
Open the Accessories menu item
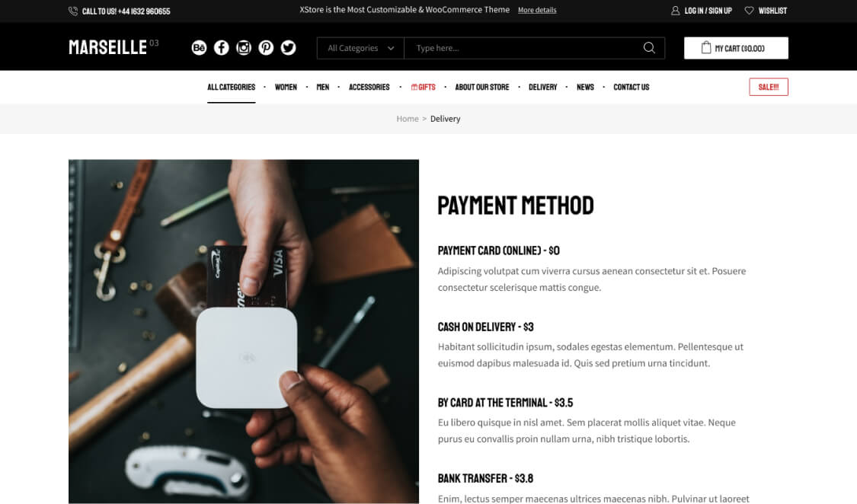[369, 87]
